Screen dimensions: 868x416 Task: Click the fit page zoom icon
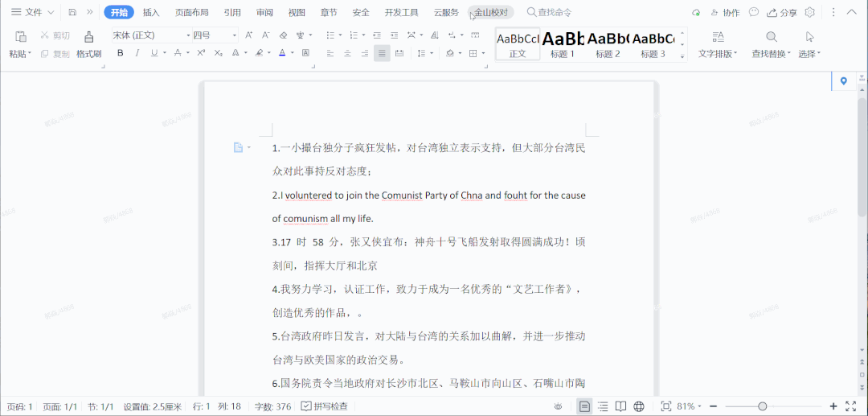(x=666, y=406)
